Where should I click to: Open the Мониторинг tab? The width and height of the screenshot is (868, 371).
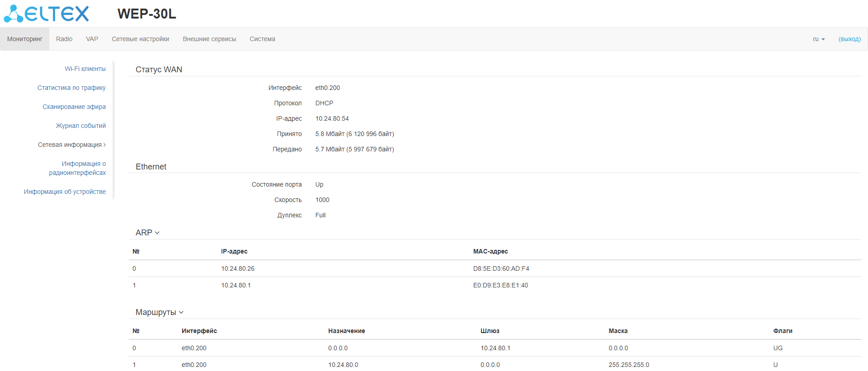pyautogui.click(x=25, y=39)
